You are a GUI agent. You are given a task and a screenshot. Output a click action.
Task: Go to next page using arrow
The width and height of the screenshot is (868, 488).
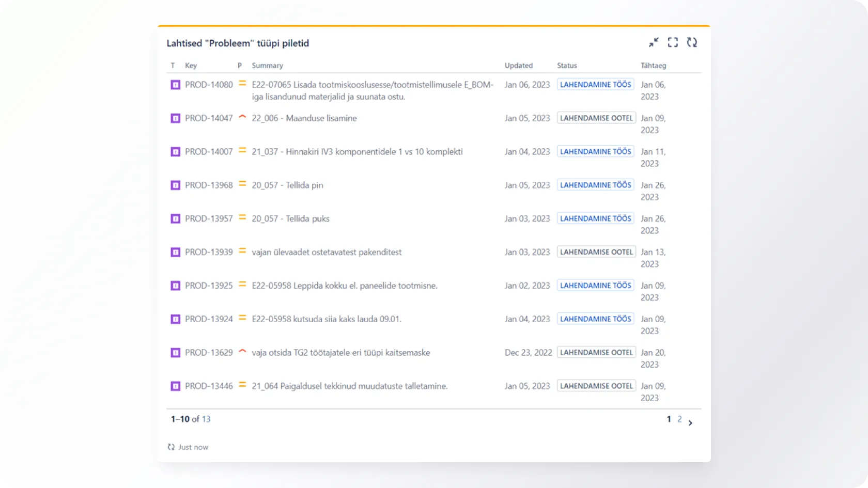coord(690,423)
